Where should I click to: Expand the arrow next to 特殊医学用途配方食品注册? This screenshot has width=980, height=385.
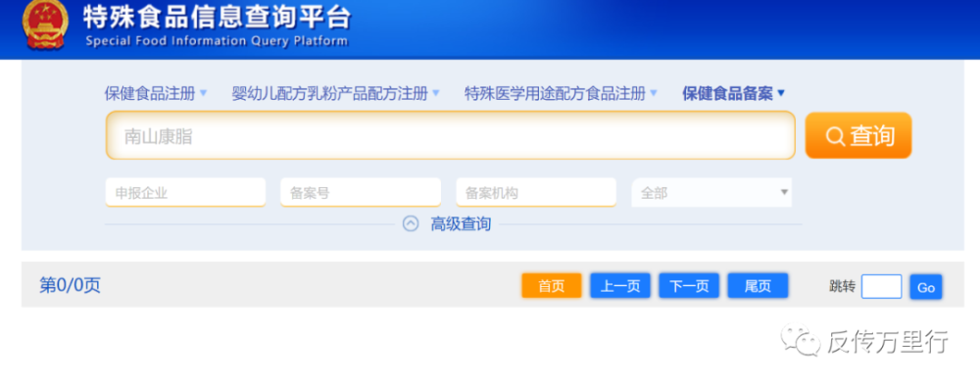click(653, 94)
